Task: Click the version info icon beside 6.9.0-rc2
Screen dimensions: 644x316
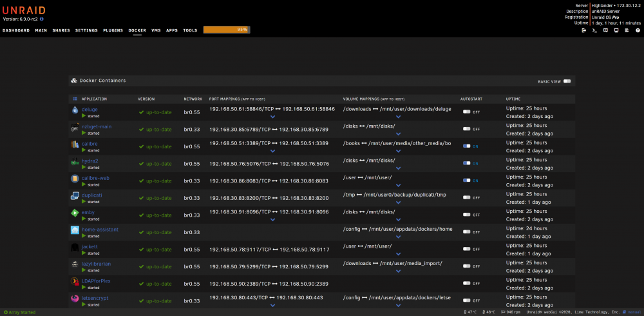Action: click(42, 19)
